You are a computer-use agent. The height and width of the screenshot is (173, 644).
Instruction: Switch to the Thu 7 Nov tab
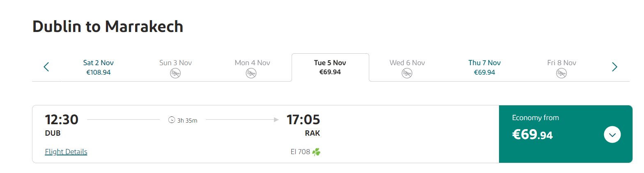coord(485,68)
